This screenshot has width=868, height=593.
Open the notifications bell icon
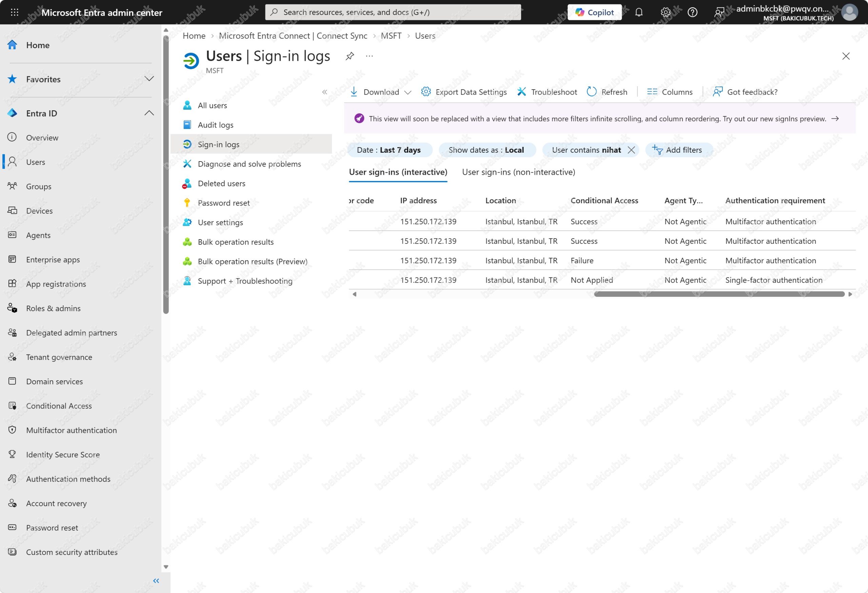coord(639,12)
